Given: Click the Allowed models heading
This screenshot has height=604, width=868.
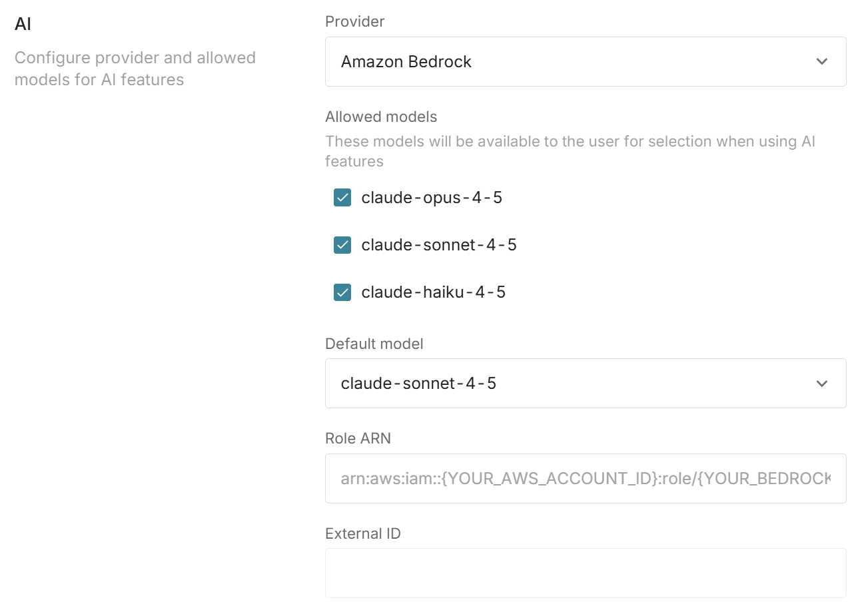Looking at the screenshot, I should click(x=381, y=117).
